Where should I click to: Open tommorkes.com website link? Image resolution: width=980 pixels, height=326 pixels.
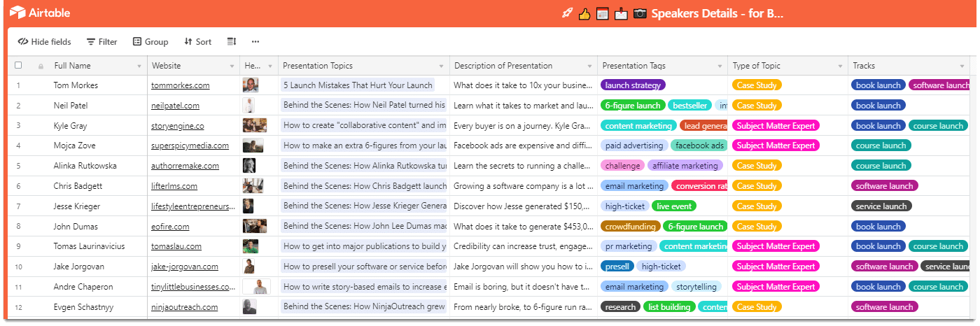click(x=181, y=85)
